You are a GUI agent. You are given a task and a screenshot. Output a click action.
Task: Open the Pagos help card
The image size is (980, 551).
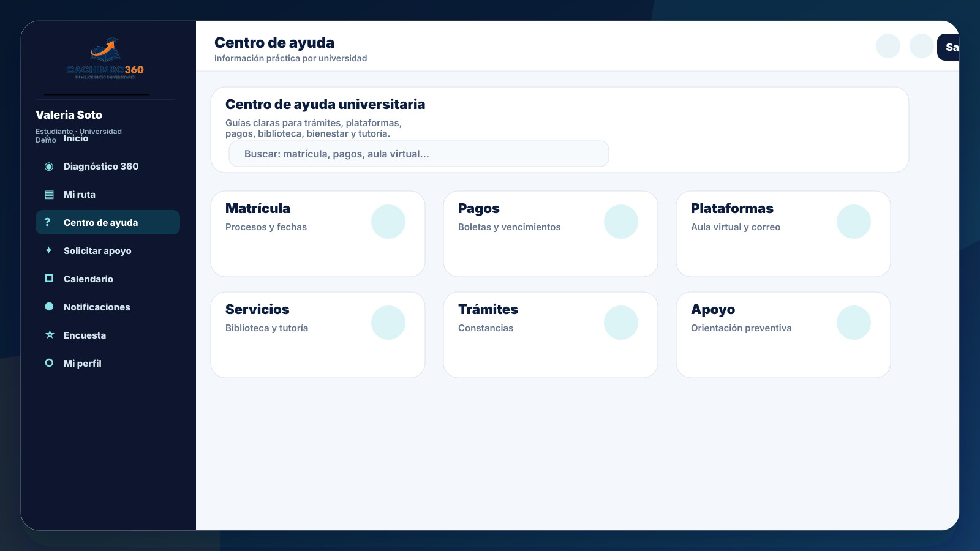coord(551,234)
